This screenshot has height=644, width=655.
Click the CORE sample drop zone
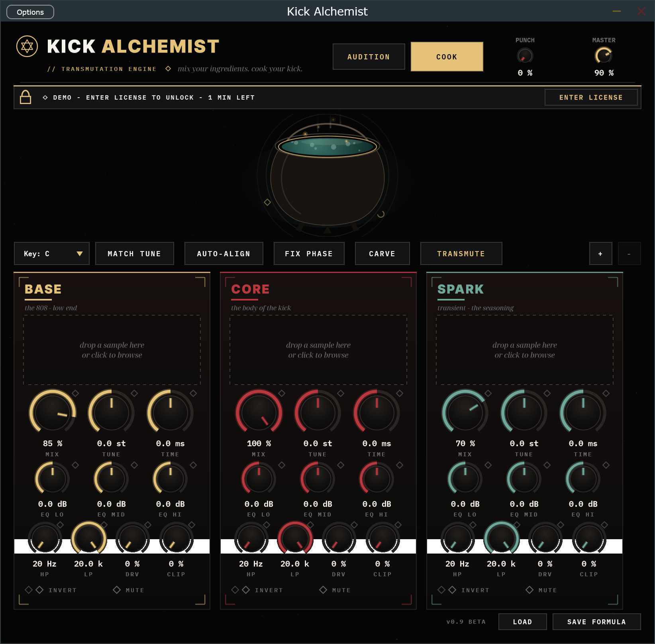click(318, 350)
